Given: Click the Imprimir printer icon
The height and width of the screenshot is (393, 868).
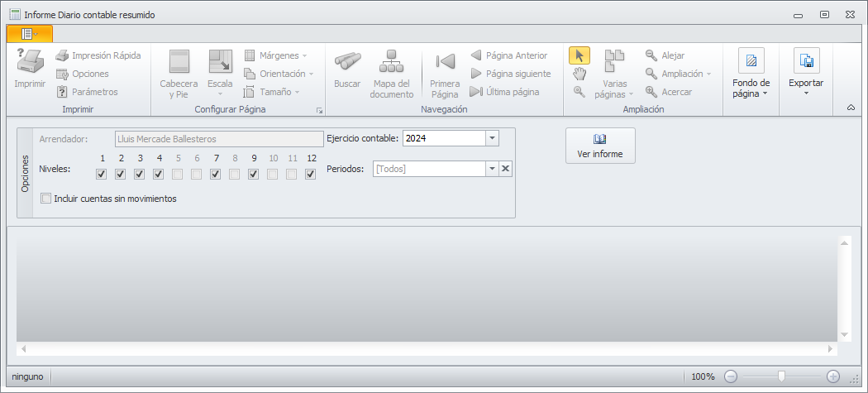Looking at the screenshot, I should [30, 61].
